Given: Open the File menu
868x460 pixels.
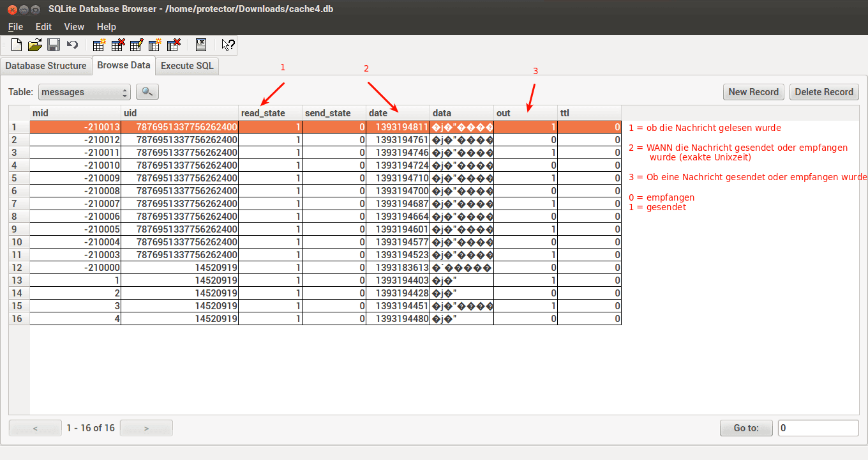Looking at the screenshot, I should (x=15, y=27).
